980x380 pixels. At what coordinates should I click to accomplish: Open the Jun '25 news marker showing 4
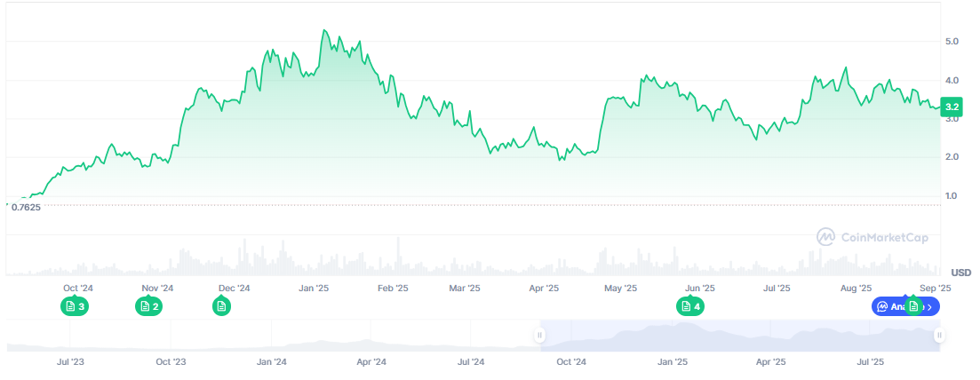point(689,306)
